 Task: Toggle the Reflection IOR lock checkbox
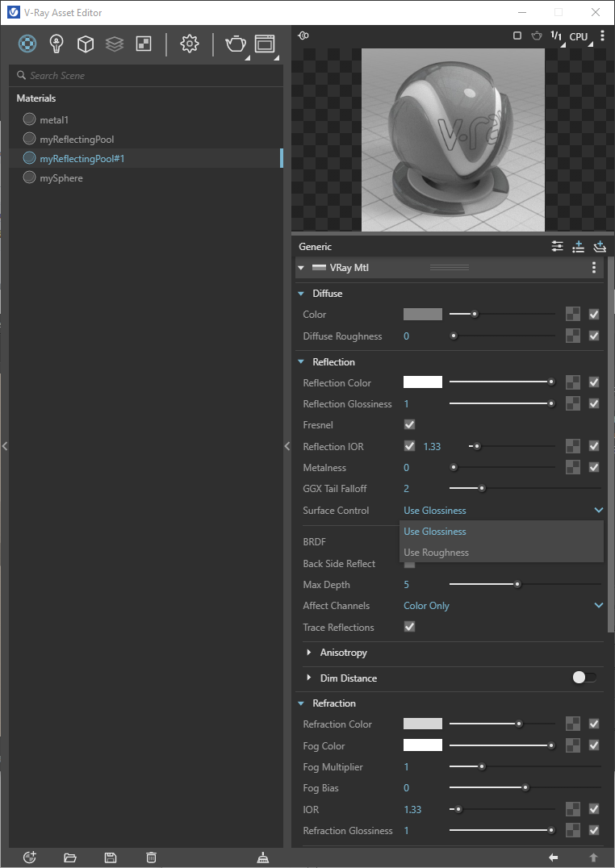[x=409, y=445]
